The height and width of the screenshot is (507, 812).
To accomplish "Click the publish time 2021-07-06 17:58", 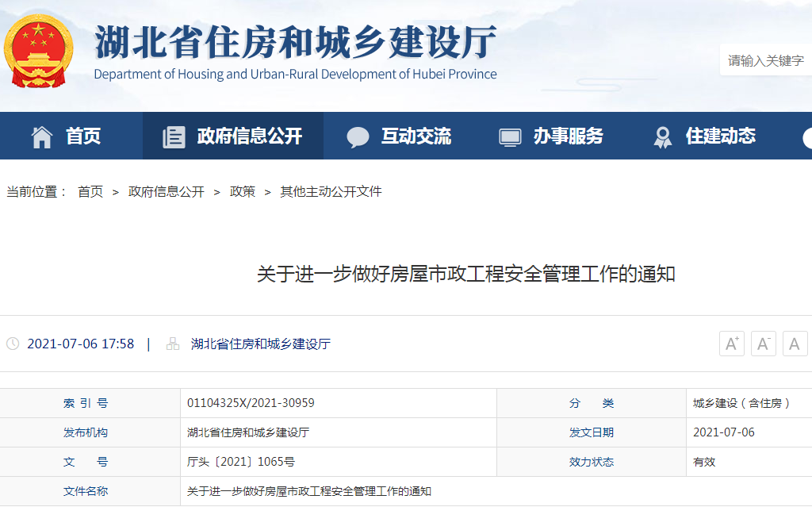I will tap(80, 344).
